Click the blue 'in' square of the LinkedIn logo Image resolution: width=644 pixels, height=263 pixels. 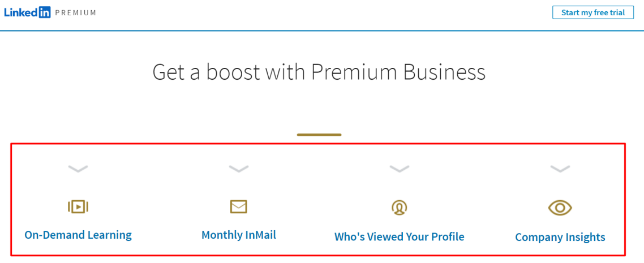(45, 12)
